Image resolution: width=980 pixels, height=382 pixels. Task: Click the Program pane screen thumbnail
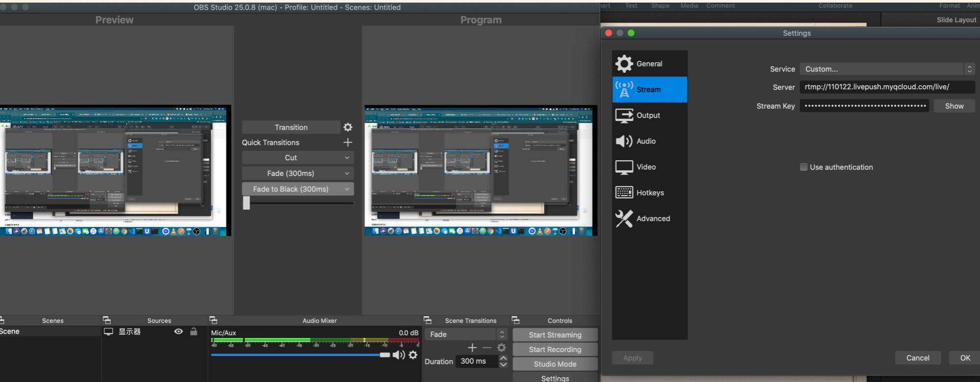point(481,171)
